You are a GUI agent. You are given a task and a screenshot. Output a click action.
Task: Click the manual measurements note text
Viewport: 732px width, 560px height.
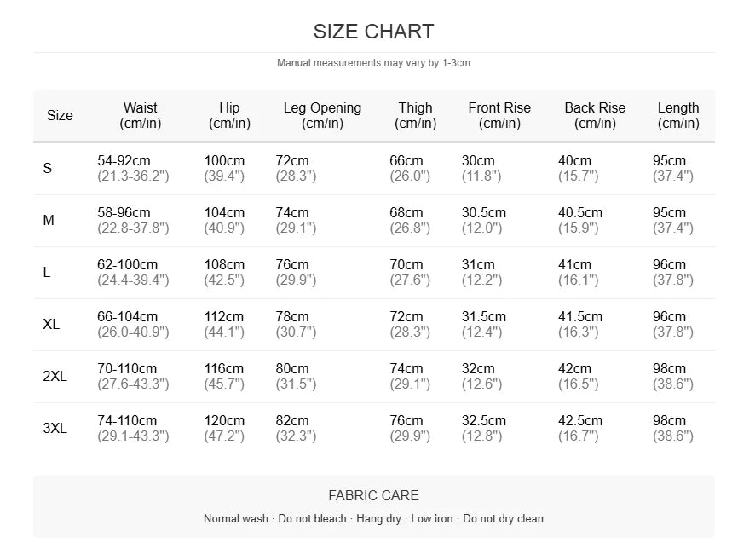[373, 63]
